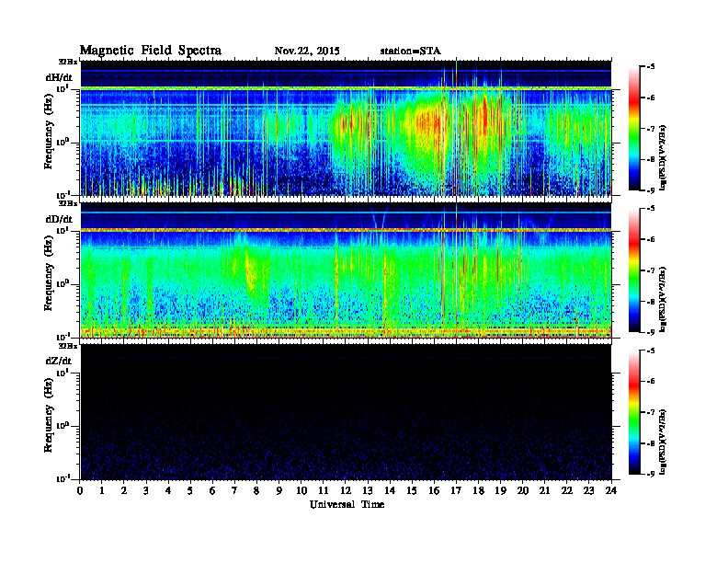Click the hour 7 tick label on the time axis

(234, 490)
